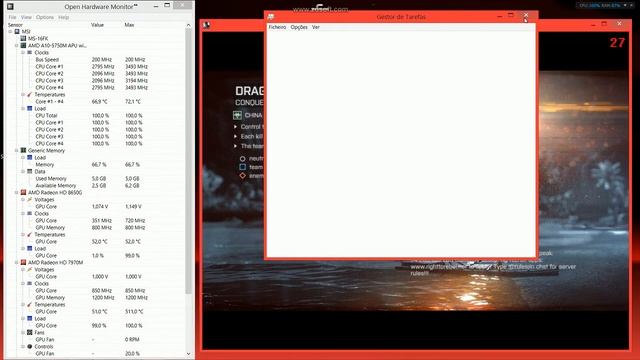Image resolution: width=640 pixels, height=360 pixels.
Task: Click the Temperatures icon under Radeon HD 7970M
Action: (29, 304)
